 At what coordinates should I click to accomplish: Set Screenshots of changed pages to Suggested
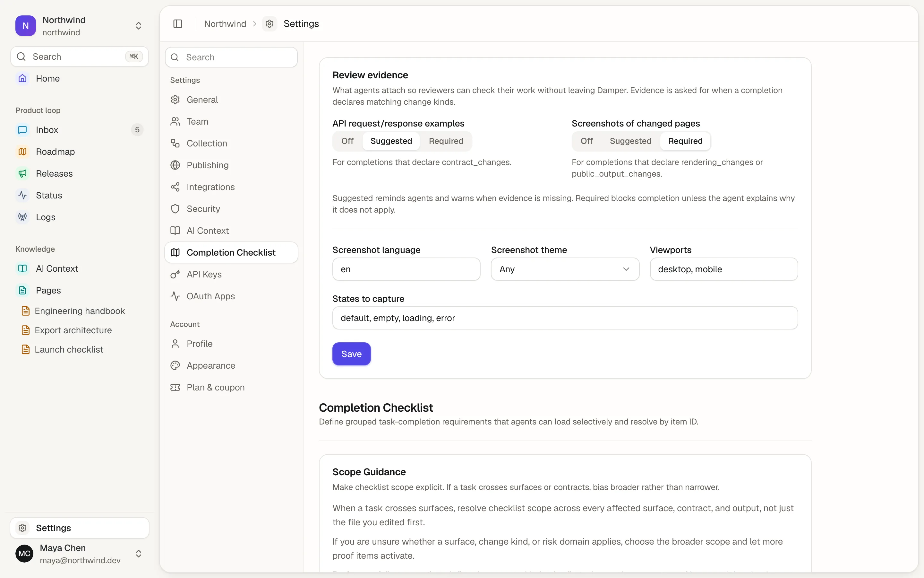tap(630, 141)
